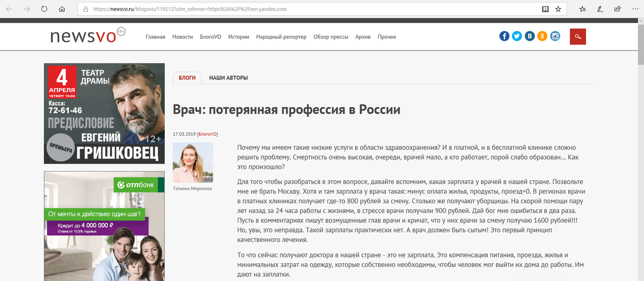
Task: Open the newsvo Twitter icon
Action: pos(517,36)
